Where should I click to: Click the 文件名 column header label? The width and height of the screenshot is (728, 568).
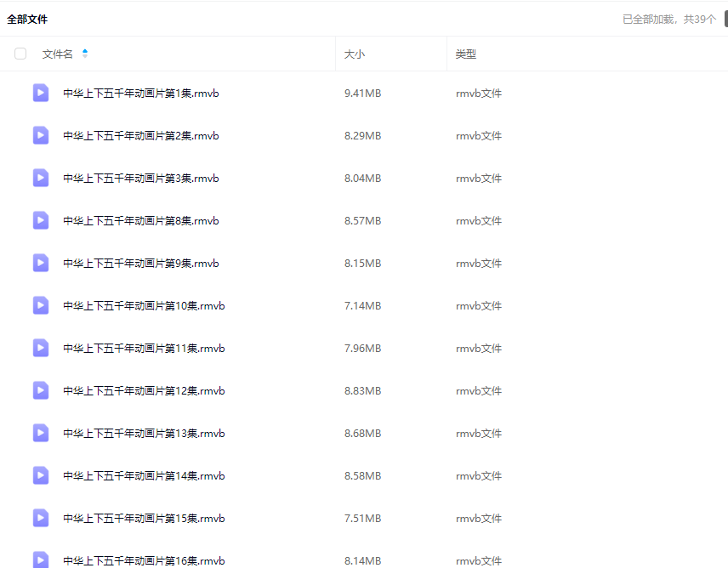tap(57, 54)
